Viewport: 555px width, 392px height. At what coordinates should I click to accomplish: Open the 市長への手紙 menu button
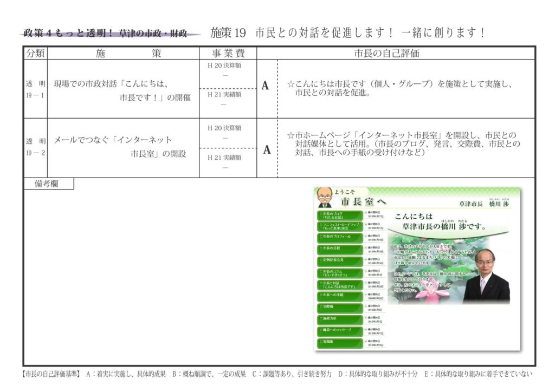(x=340, y=297)
